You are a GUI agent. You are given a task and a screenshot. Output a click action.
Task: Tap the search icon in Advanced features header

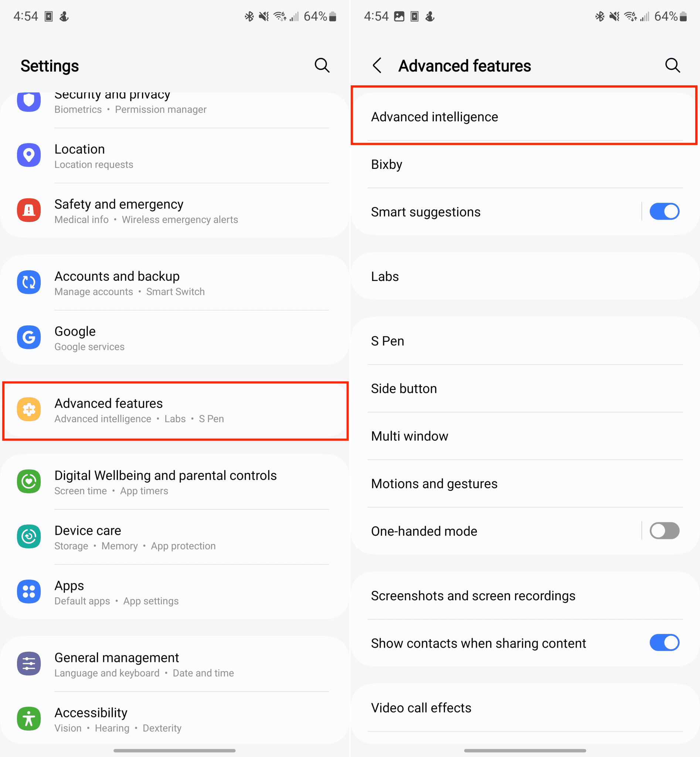(672, 65)
